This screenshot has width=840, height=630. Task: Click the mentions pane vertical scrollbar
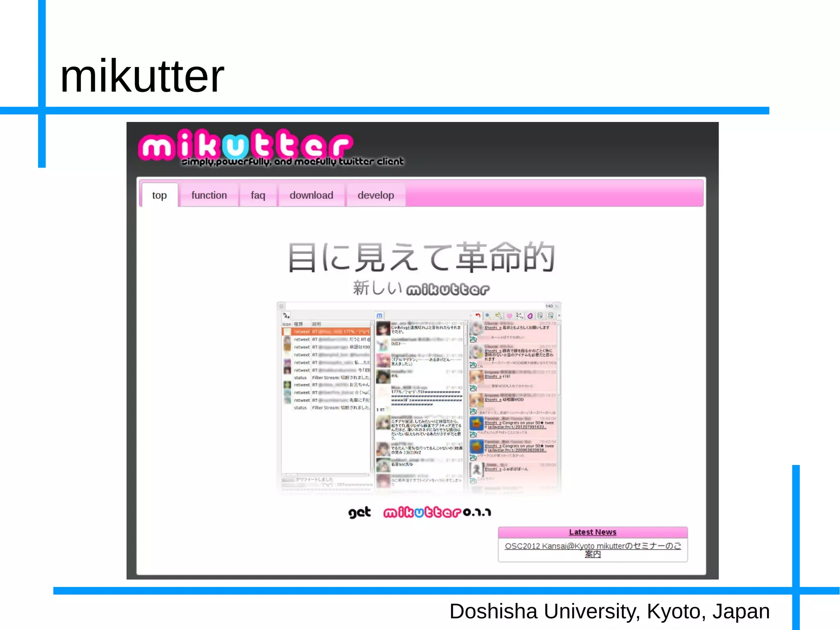coord(559,406)
